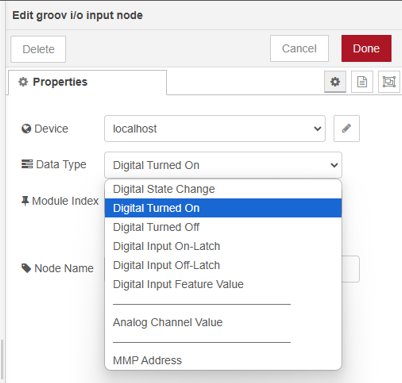Open node description document icon
Image resolution: width=402 pixels, height=383 pixels.
(x=362, y=82)
